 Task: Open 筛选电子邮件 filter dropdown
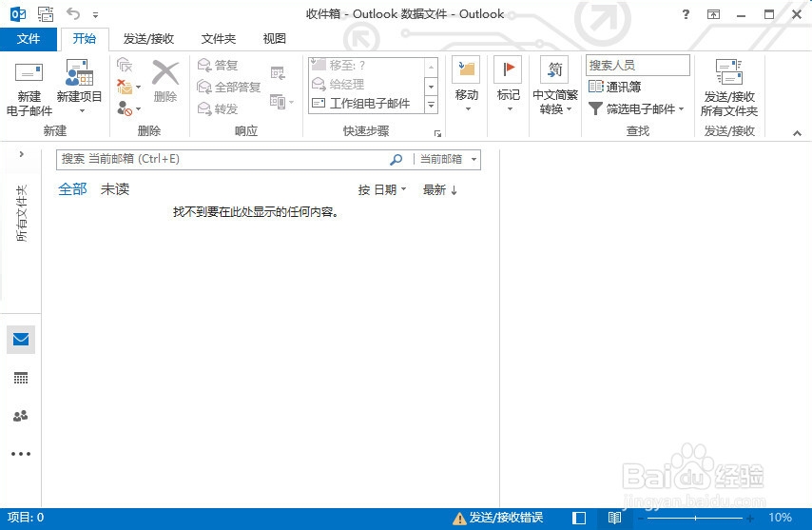[x=636, y=108]
